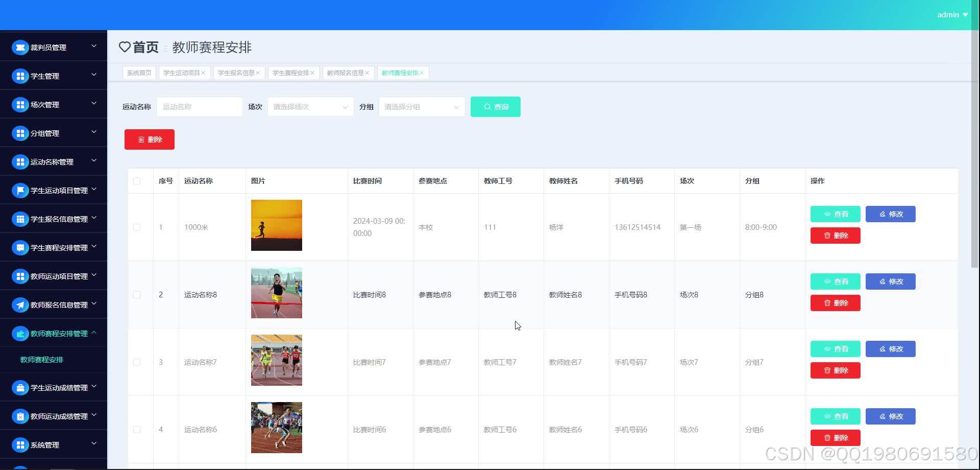Click the 查询 search button
980x470 pixels.
tap(495, 107)
